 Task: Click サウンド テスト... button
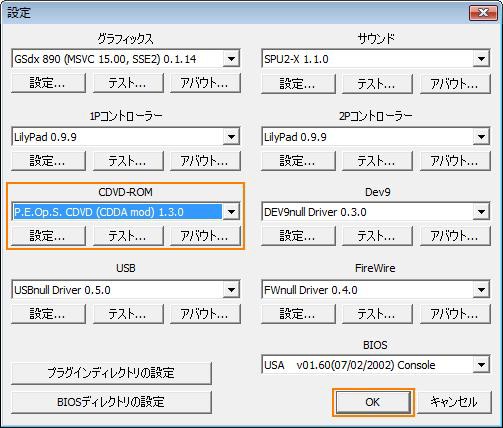(378, 83)
